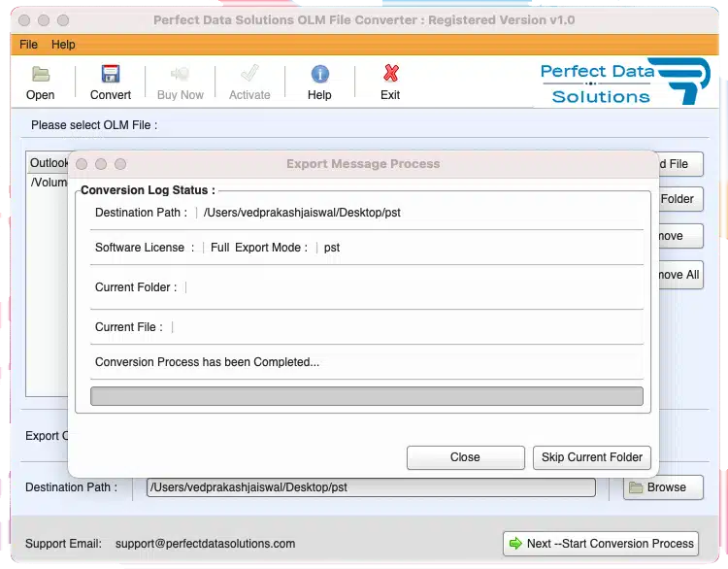The width and height of the screenshot is (728, 569).
Task: Click the 'Export Mode :' label
Action: (271, 248)
